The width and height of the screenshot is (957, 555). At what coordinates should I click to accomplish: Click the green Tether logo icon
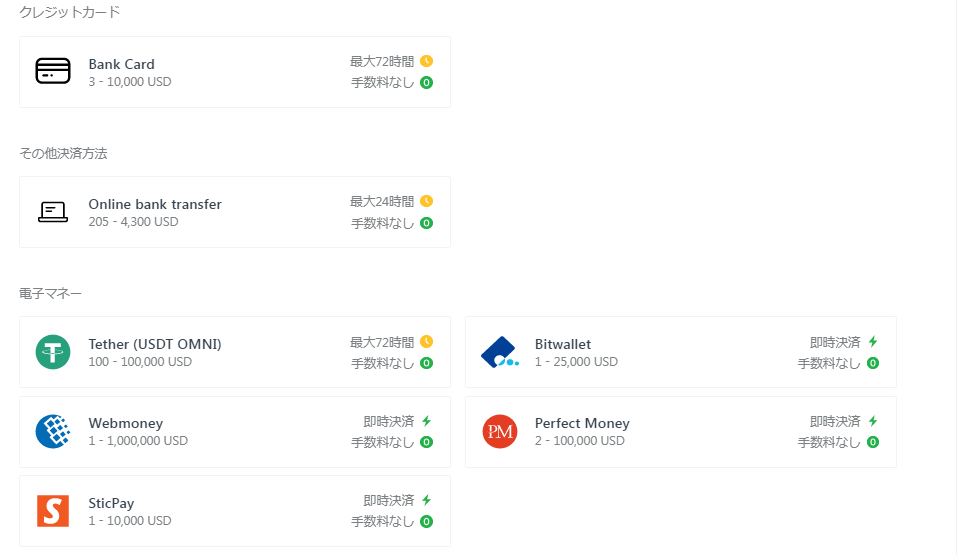[53, 352]
